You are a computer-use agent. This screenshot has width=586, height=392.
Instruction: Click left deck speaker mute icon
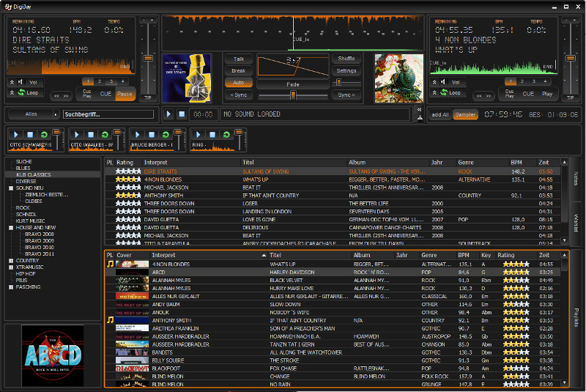21,82
